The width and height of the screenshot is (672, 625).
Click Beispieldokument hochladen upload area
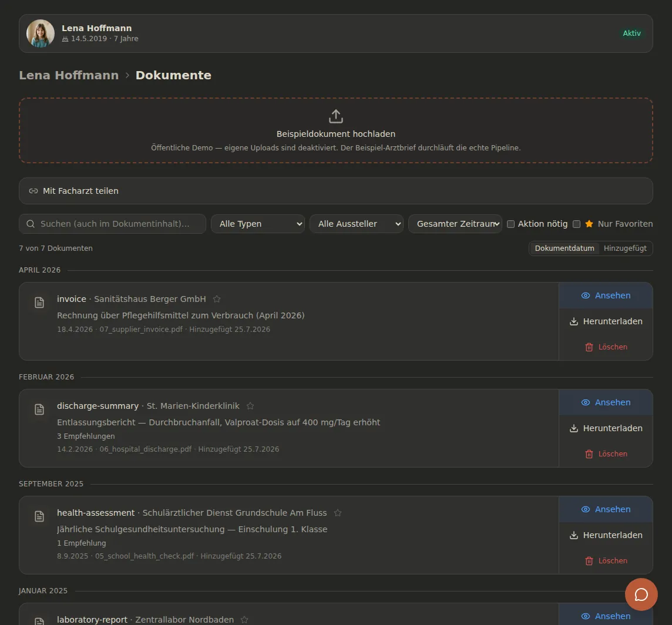coord(335,130)
